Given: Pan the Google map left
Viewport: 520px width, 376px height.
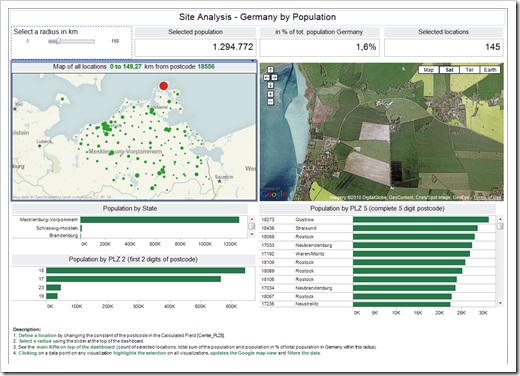Looking at the screenshot, I should coord(266,77).
